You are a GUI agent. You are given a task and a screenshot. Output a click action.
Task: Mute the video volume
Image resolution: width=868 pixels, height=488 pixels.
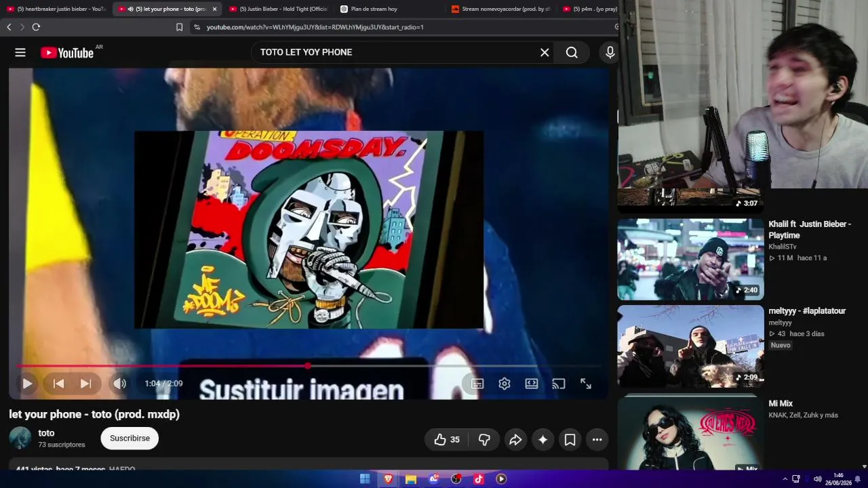click(120, 384)
